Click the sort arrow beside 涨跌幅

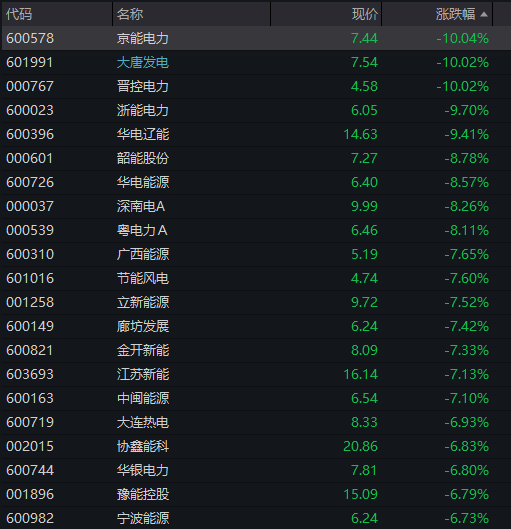click(484, 15)
